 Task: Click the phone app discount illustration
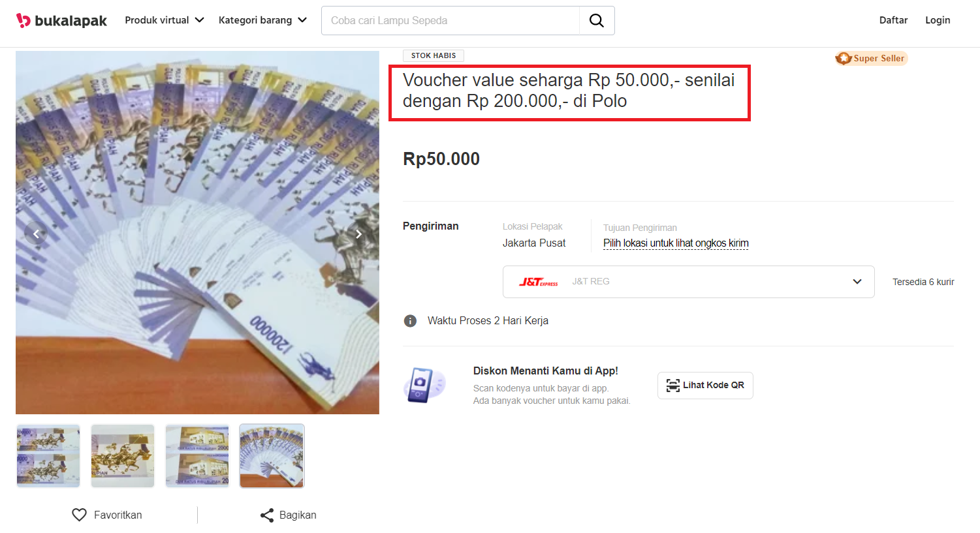[x=424, y=385]
